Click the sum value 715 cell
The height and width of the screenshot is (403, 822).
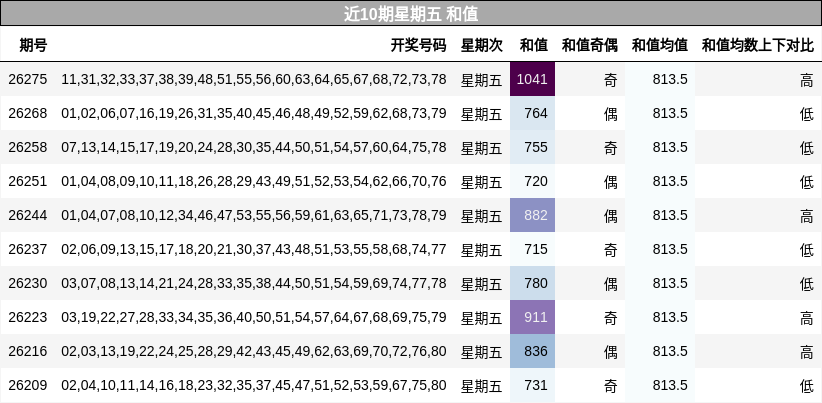[x=532, y=249]
